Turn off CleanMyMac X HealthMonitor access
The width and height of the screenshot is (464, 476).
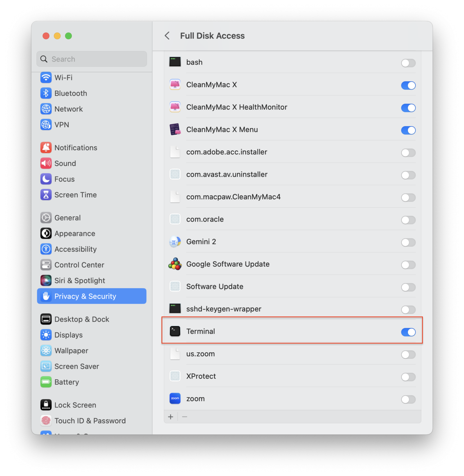pyautogui.click(x=408, y=108)
